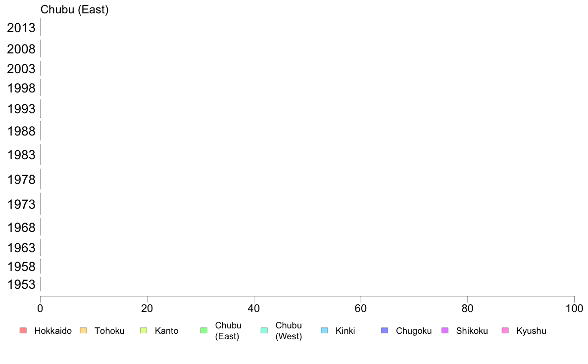Click the Chubu (East) green legend swatch
The width and height of the screenshot is (588, 364).
pyautogui.click(x=204, y=331)
